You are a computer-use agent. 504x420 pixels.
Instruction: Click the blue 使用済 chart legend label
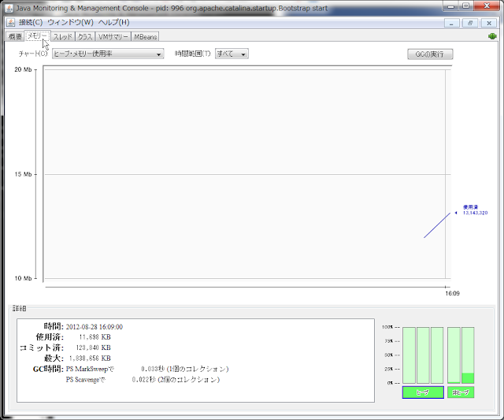[471, 207]
